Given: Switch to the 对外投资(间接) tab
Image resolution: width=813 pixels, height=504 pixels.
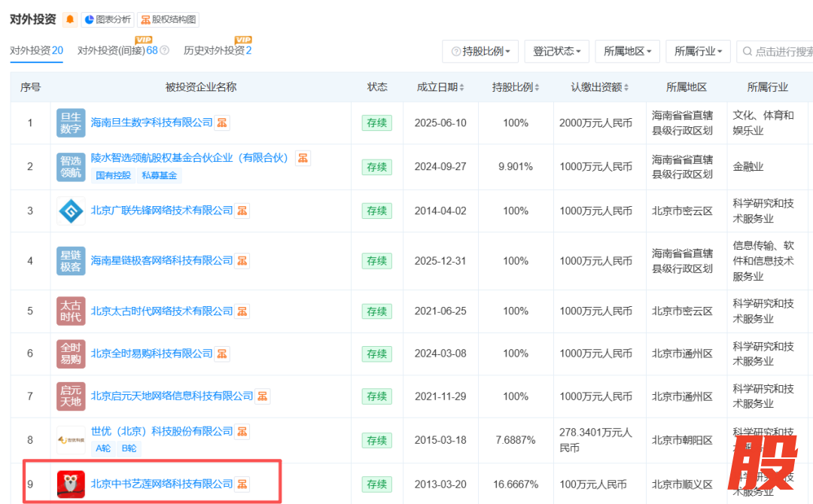Looking at the screenshot, I should 117,50.
